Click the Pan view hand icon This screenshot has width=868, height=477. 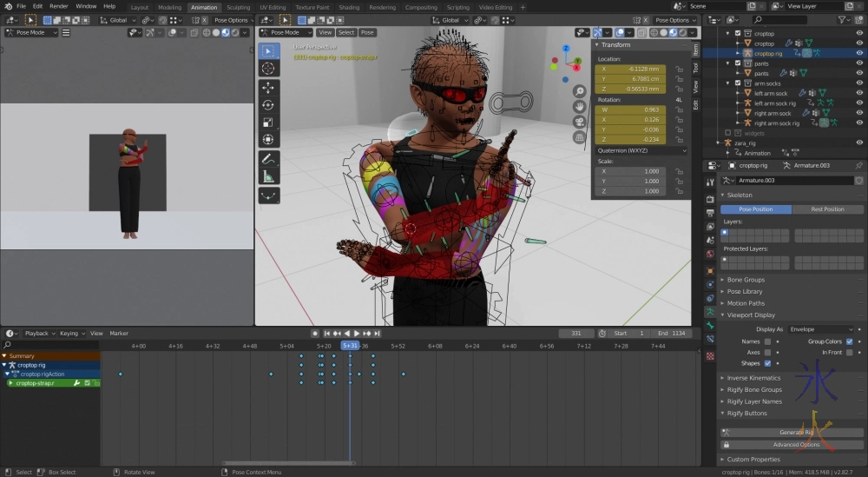click(579, 107)
